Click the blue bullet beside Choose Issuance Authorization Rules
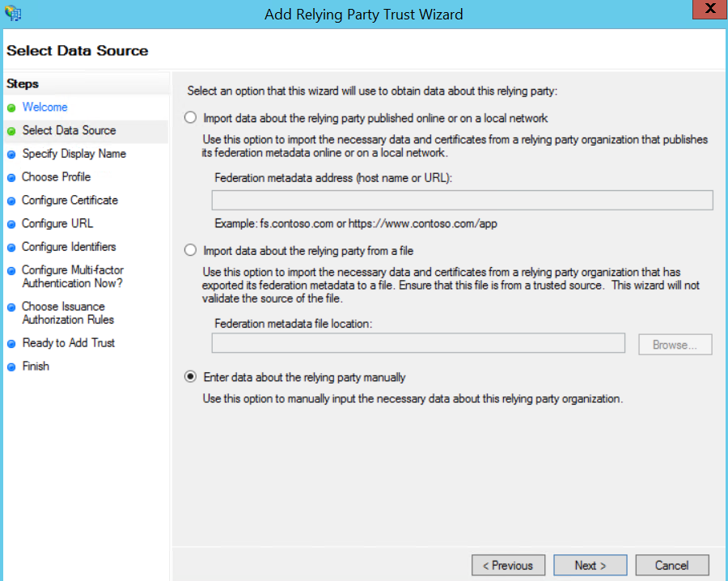 11,307
